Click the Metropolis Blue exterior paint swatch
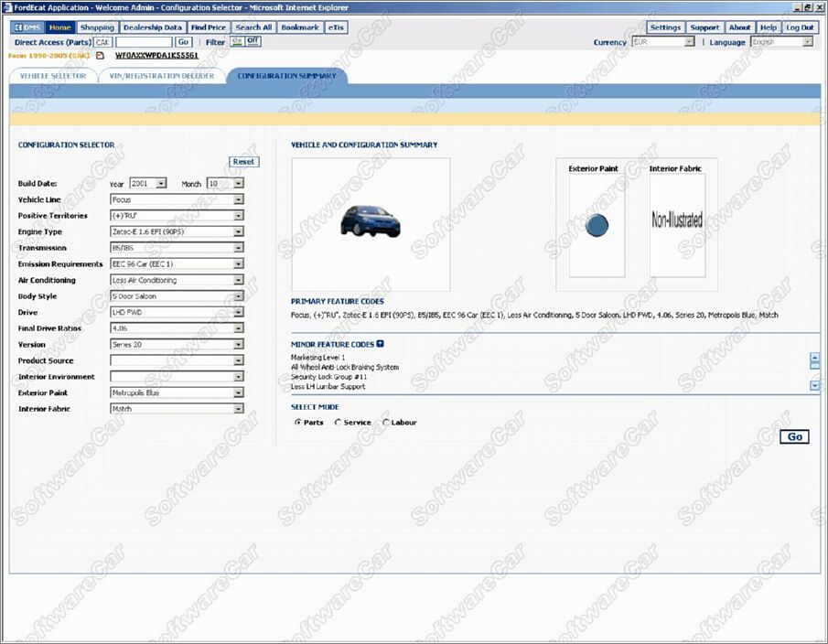828x644 pixels. tap(596, 225)
